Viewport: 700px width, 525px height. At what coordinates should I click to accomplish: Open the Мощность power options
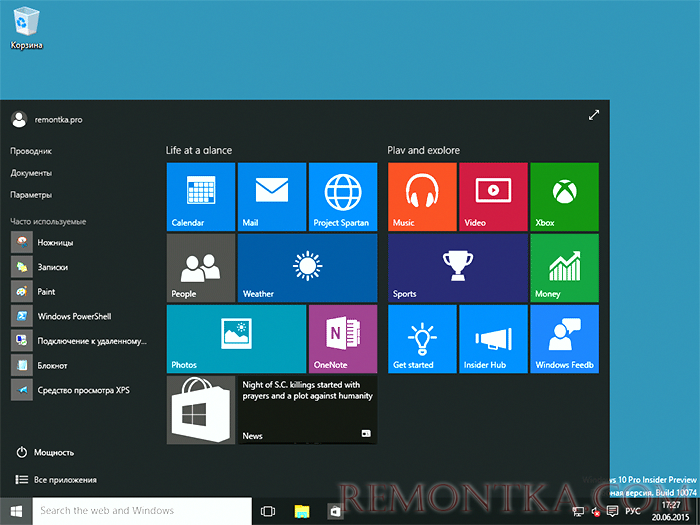[x=45, y=452]
